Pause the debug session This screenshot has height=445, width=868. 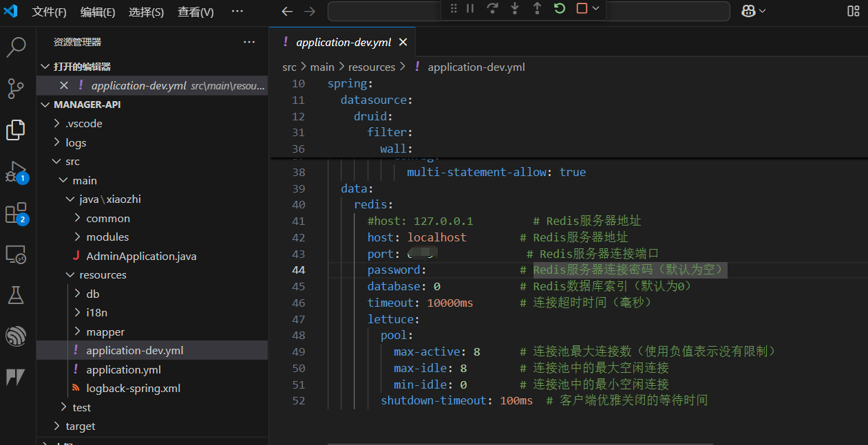tap(470, 9)
